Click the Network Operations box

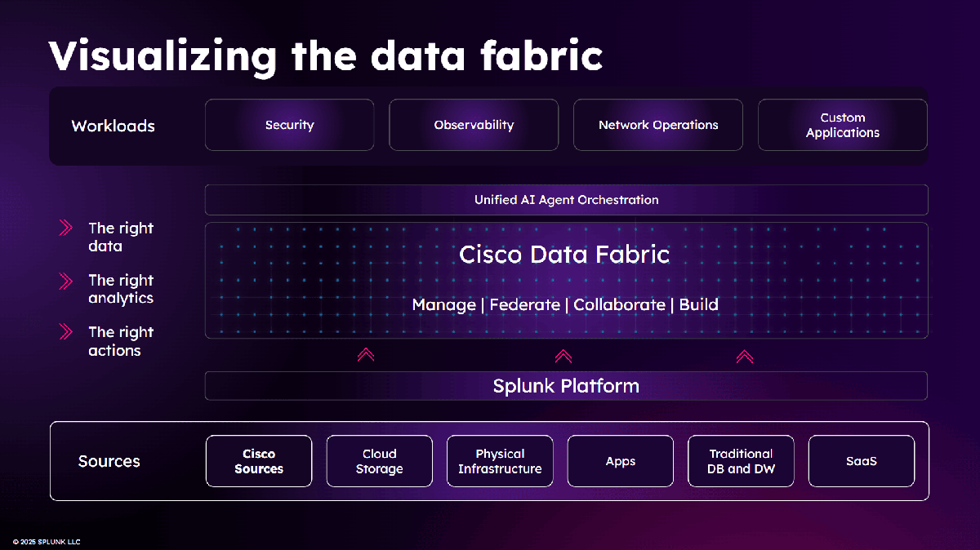click(658, 125)
